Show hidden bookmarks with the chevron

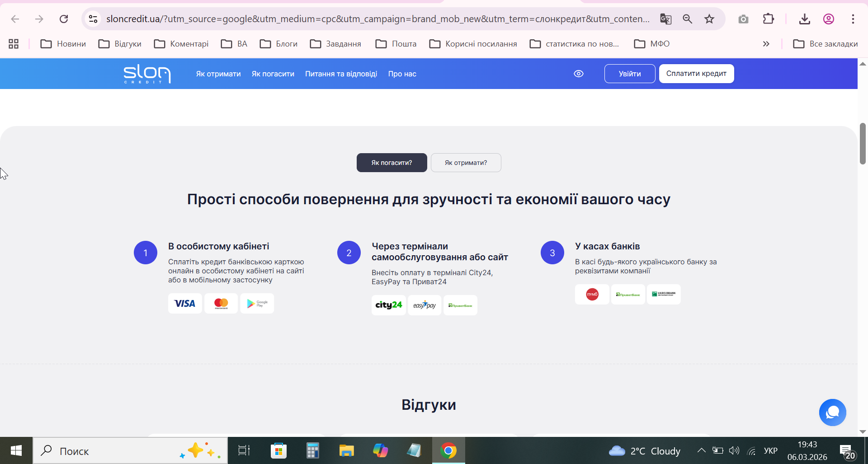click(x=766, y=44)
